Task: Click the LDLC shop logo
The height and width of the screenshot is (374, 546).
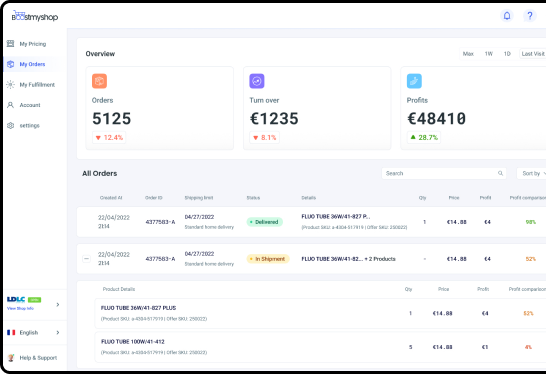Action: point(16,299)
